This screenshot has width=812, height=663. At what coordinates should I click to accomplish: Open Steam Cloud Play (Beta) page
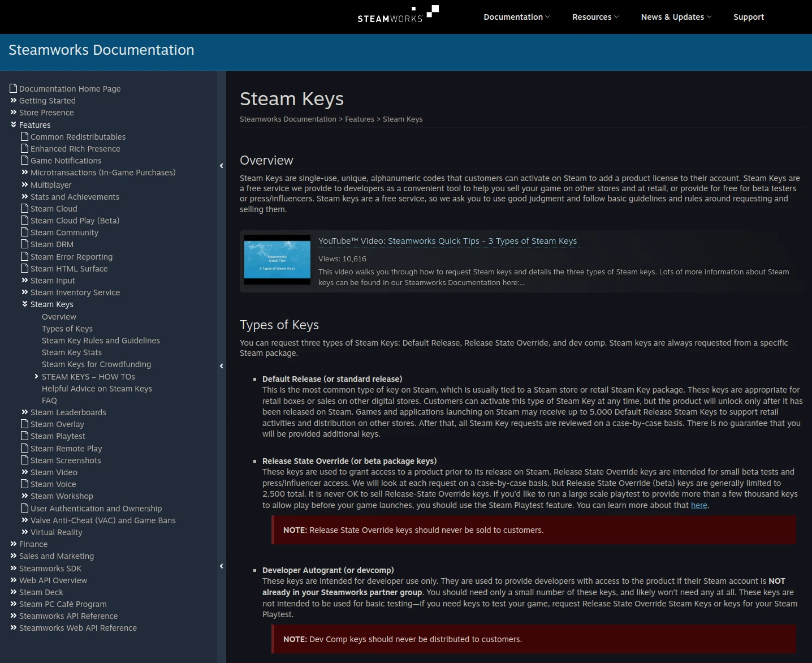(x=75, y=221)
